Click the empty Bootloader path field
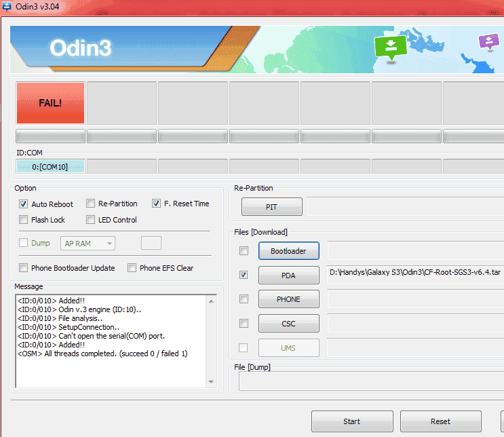Screen dimensions: 504x437 [x=415, y=251]
